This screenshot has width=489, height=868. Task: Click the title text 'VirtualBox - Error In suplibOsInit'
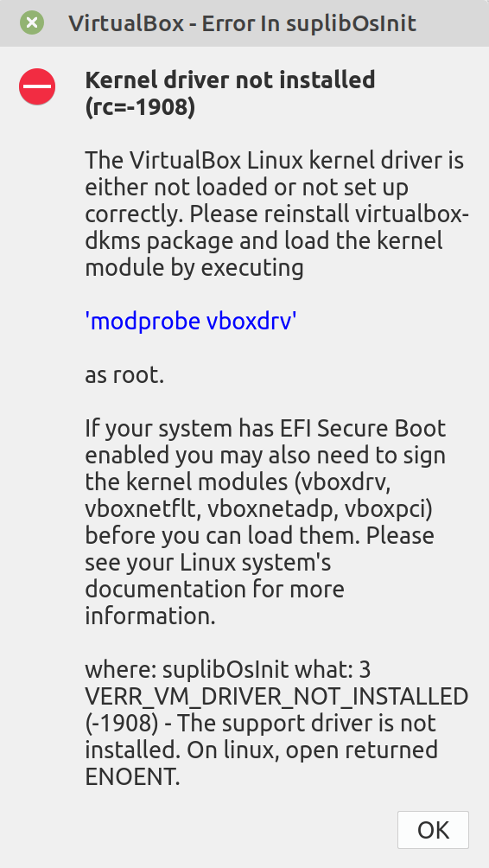tap(242, 23)
